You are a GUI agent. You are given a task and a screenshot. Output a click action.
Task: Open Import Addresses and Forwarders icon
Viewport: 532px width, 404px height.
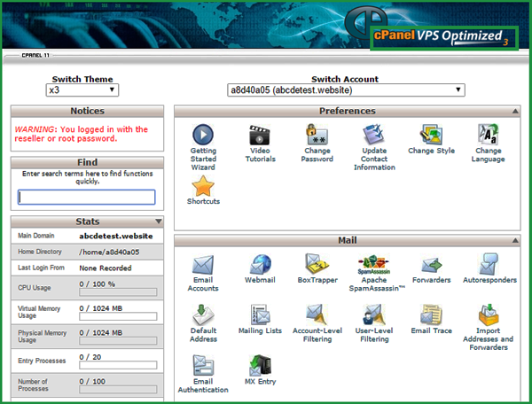click(x=489, y=315)
